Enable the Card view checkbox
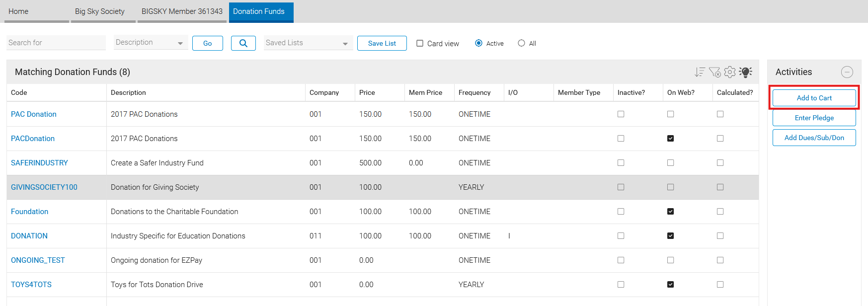This screenshot has width=868, height=306. (420, 43)
